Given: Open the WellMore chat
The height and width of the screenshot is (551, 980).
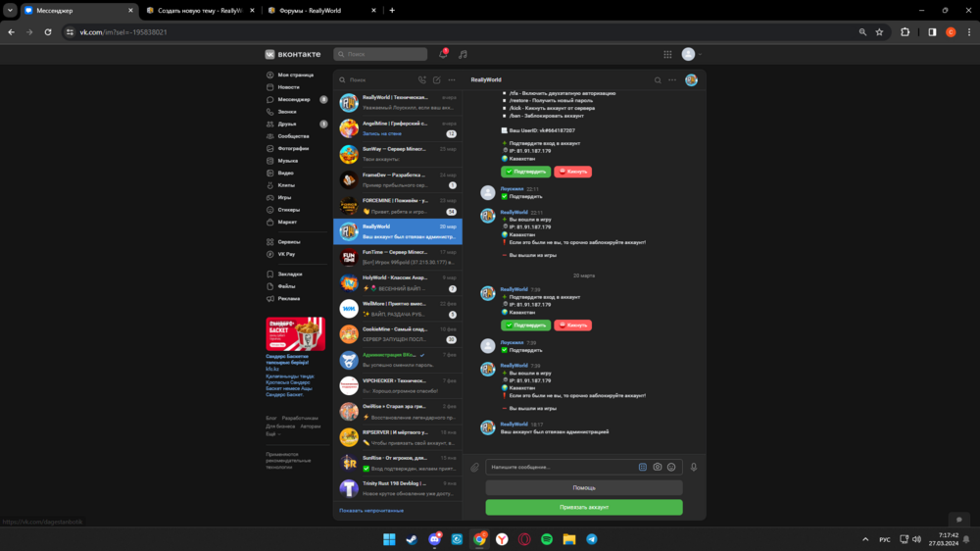Looking at the screenshot, I should [398, 308].
